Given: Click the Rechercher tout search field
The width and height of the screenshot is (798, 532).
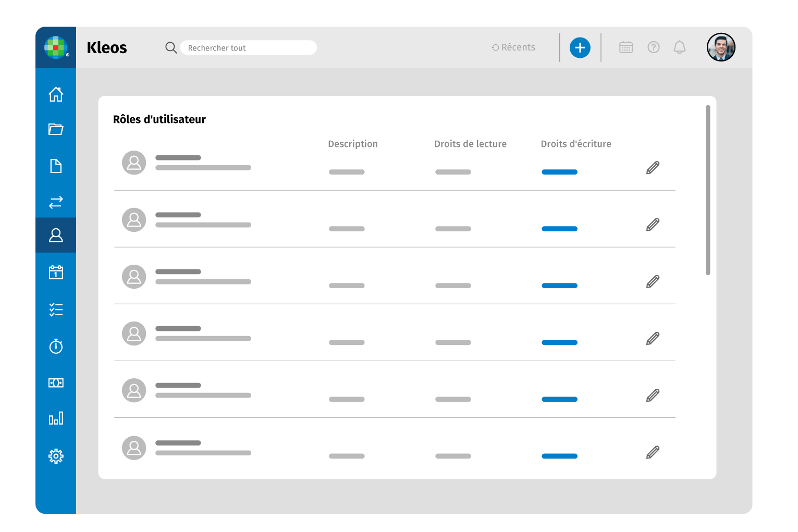Looking at the screenshot, I should click(x=248, y=48).
